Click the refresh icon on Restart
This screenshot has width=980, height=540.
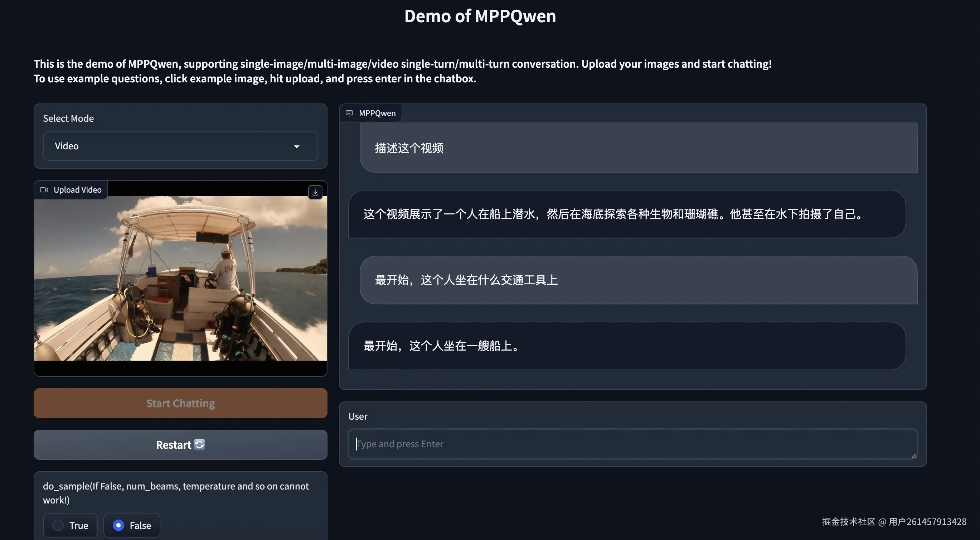200,444
